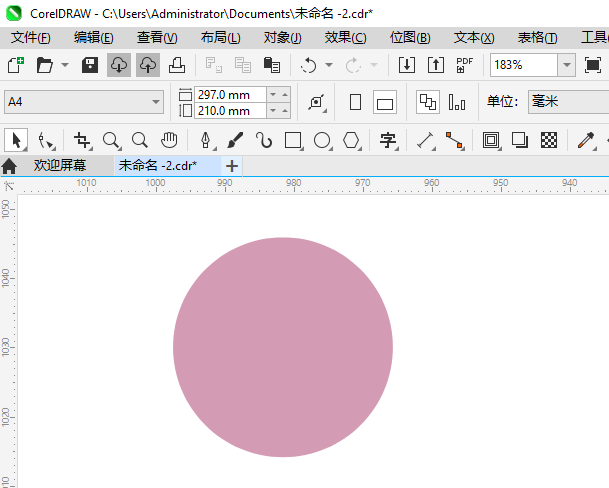Toggle portrait page orientation
Screen dimensions: 609x488
coord(355,102)
